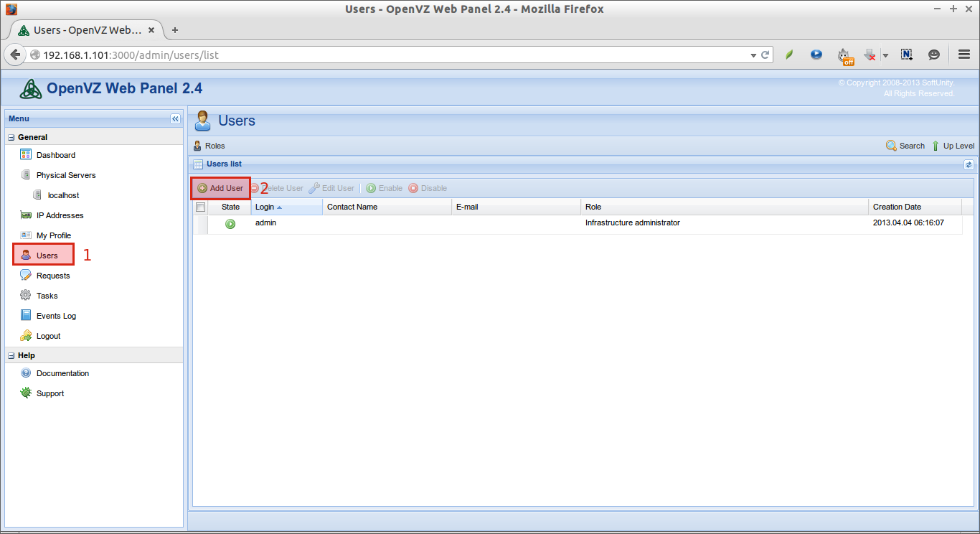The image size is (980, 534).
Task: Click the green Up Level arrow icon
Action: click(936, 146)
